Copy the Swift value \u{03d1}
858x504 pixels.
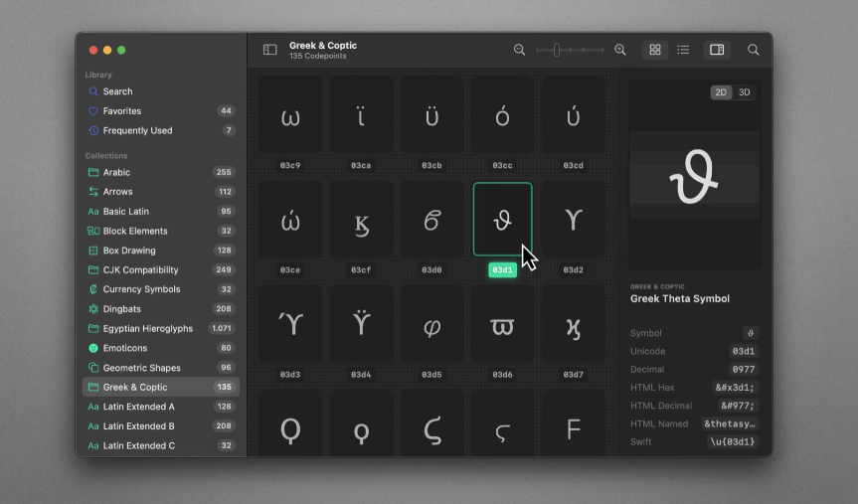(x=732, y=441)
